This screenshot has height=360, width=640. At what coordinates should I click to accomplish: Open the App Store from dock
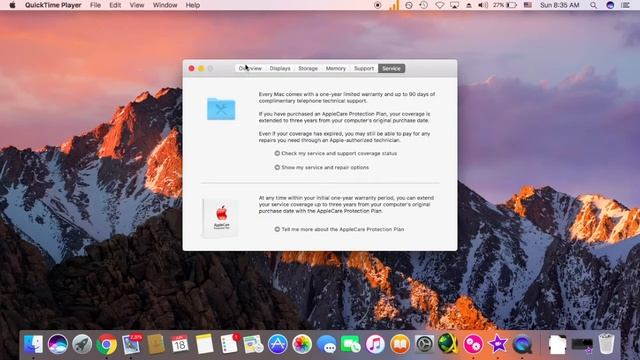point(278,344)
